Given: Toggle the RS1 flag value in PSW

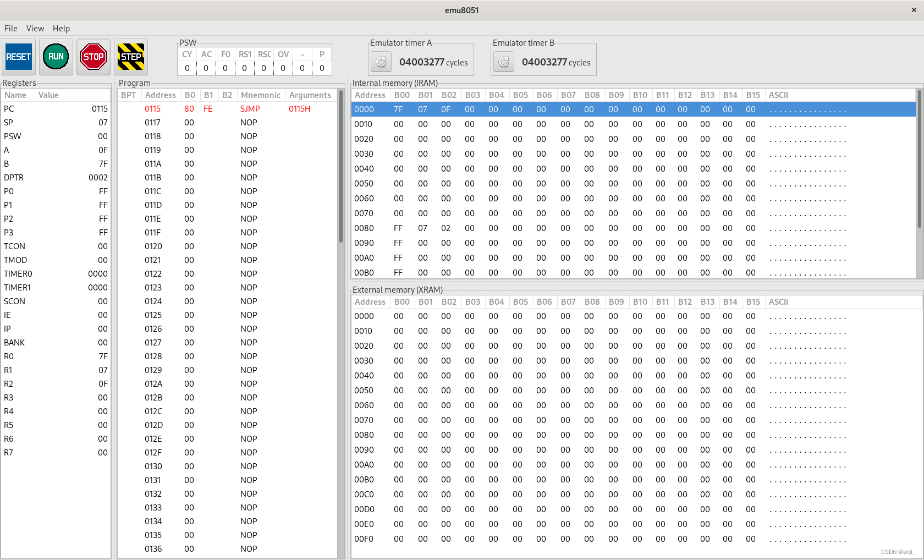Looking at the screenshot, I should click(245, 68).
